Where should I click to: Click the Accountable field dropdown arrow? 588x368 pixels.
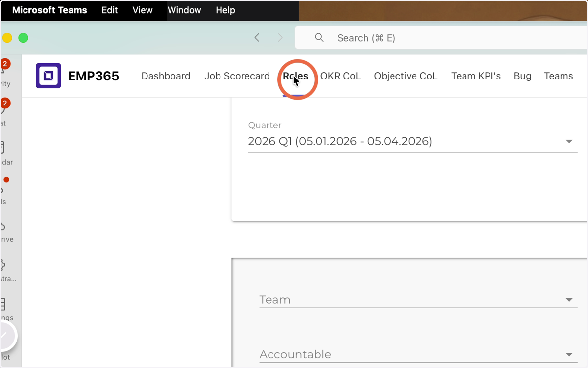[569, 354]
